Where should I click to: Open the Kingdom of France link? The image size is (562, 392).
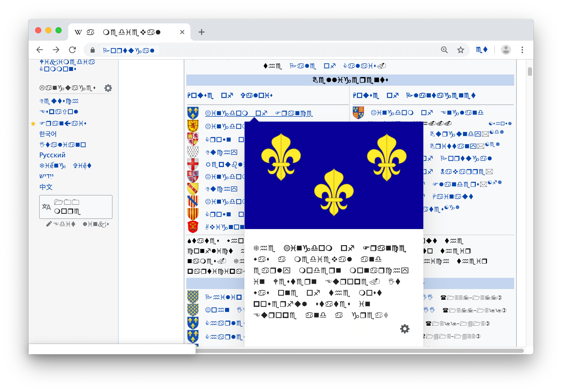coord(259,113)
